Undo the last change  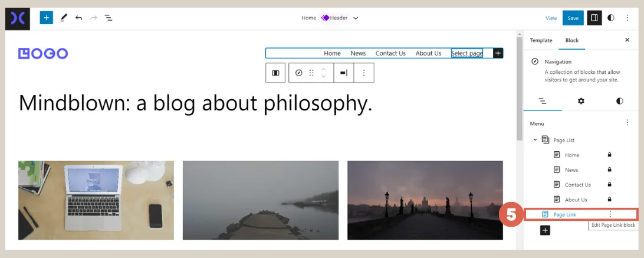79,18
